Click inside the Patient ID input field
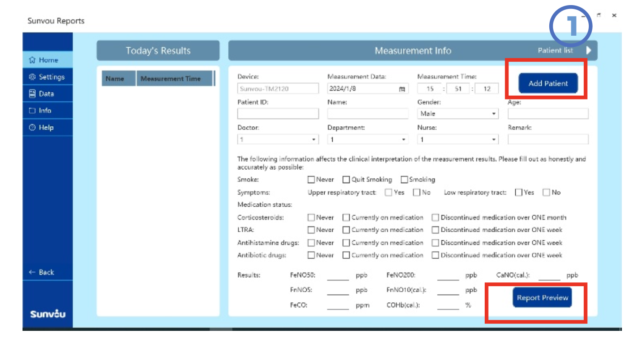Screen dimensions: 644x347 coord(278,114)
